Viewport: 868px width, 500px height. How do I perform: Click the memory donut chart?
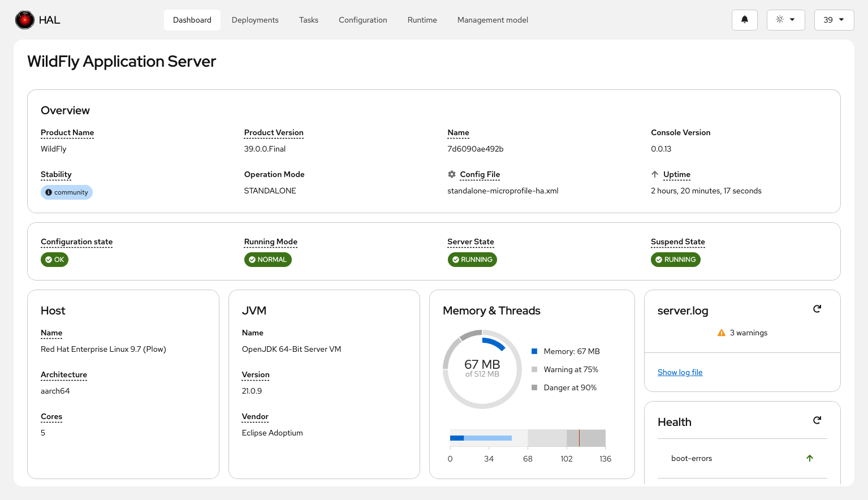pyautogui.click(x=482, y=369)
